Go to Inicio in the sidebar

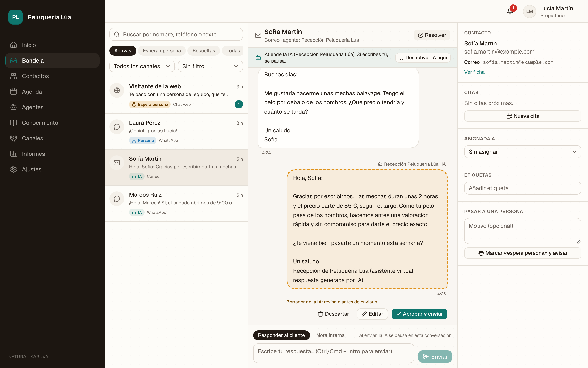(52, 45)
